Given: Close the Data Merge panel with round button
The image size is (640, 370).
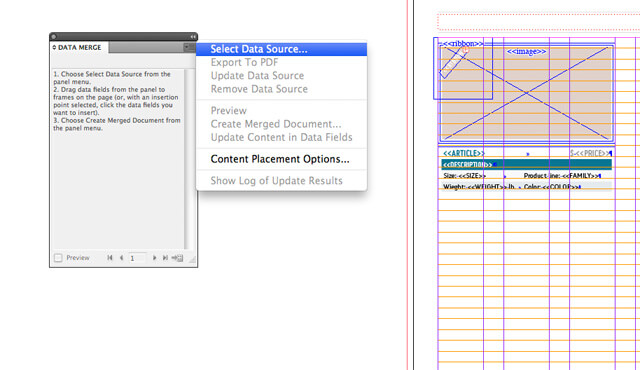Looking at the screenshot, I should pos(54,37).
